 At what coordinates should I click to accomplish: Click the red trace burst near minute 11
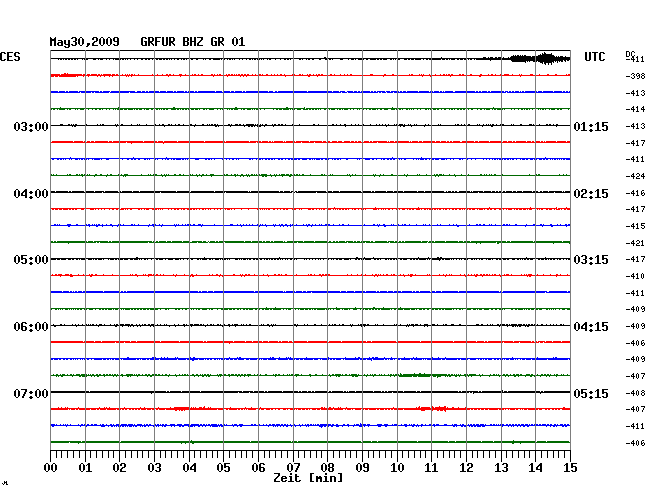coord(433,409)
